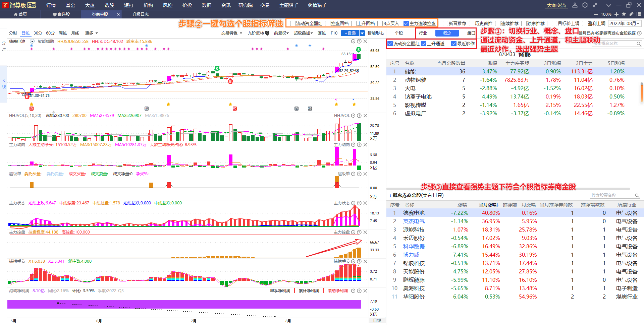Open settings icon of 主力状态 indicator
Screen dimensions: 644x325
tap(353, 203)
